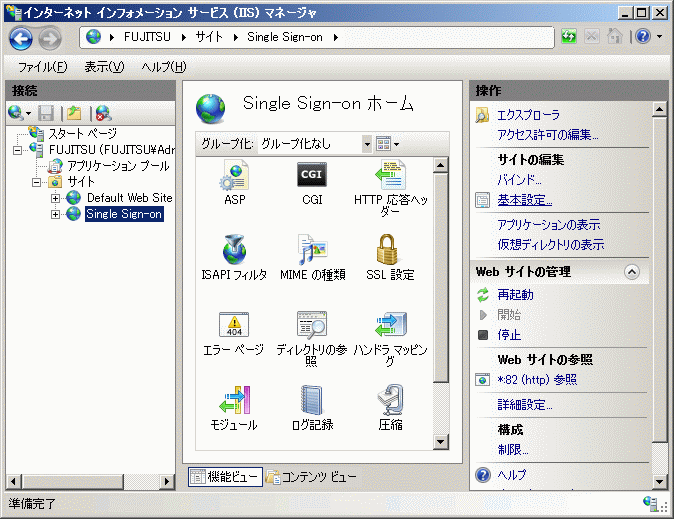
Task: Click the 詳細設定... link
Action: [x=525, y=405]
